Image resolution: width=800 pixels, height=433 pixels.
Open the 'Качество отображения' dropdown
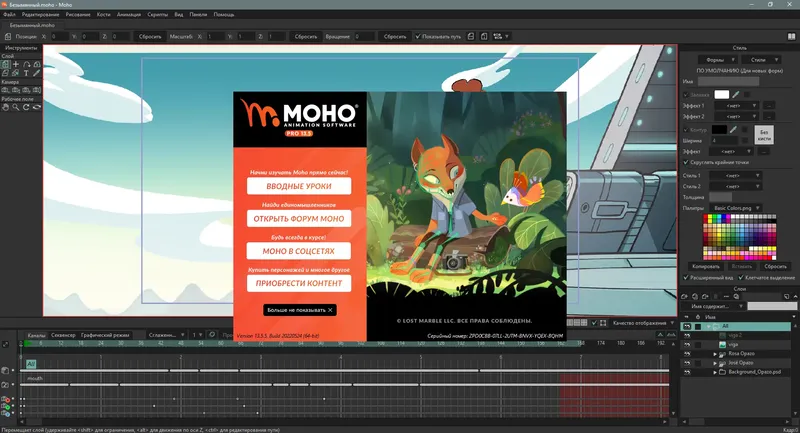[x=643, y=323]
